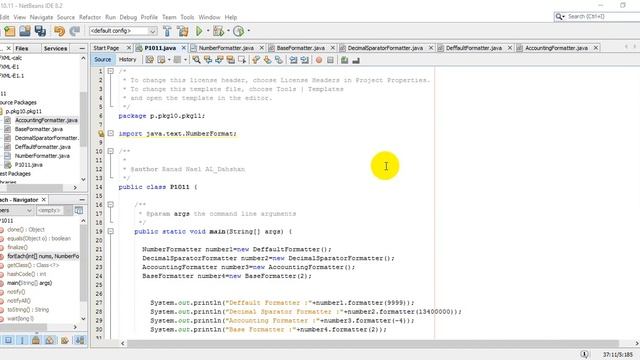Screen dimensions: 640x360
Task: Toggle Highlight Search in editor toolbar
Action: tap(231, 60)
